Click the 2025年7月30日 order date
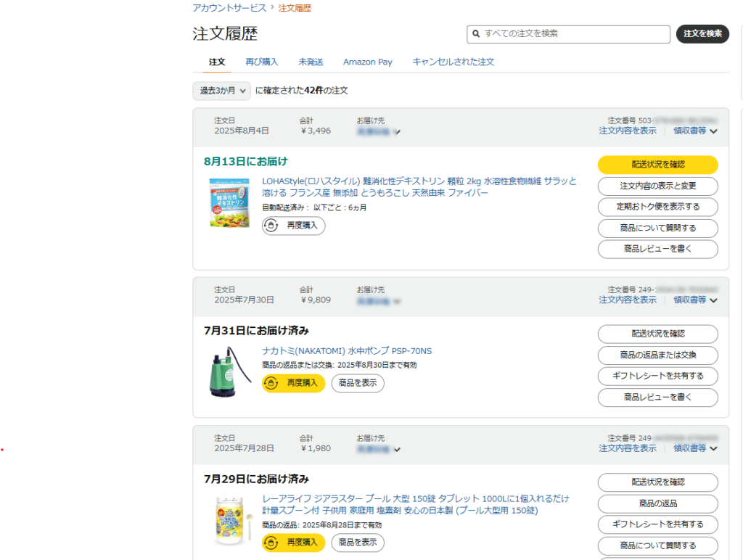 [x=244, y=300]
